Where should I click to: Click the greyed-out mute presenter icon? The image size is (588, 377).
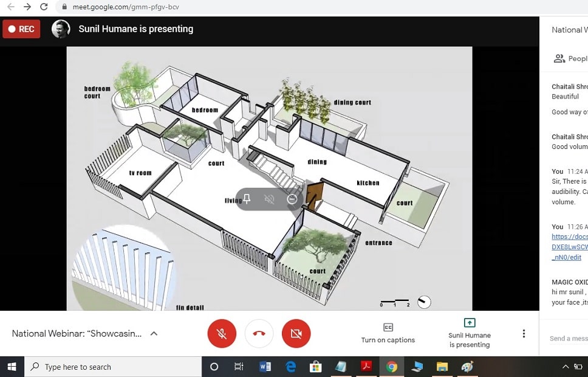270,199
